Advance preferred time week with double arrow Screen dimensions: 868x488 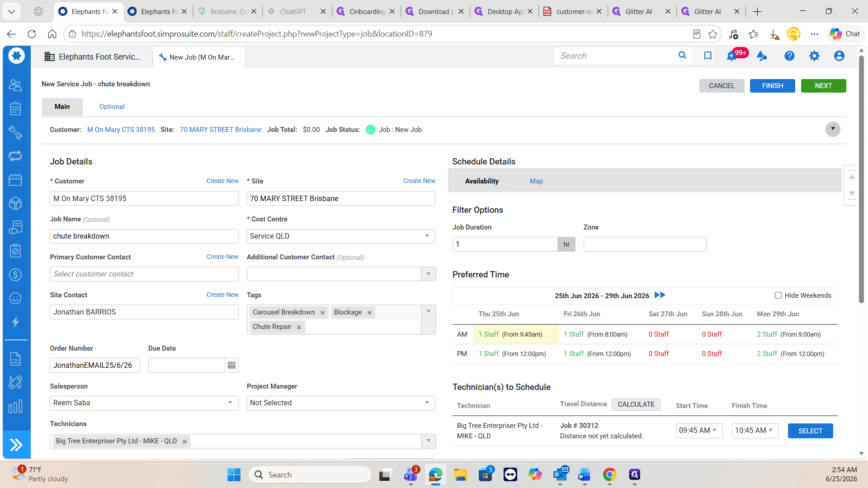pos(660,295)
